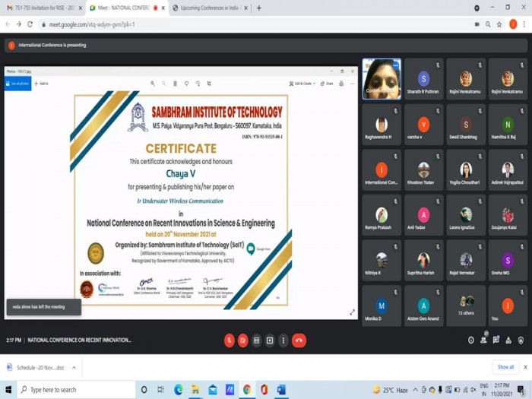Screen dimensions: 532x399
Task: Open downloaded Schedule -20 Nov doc file
Action: click(36, 368)
